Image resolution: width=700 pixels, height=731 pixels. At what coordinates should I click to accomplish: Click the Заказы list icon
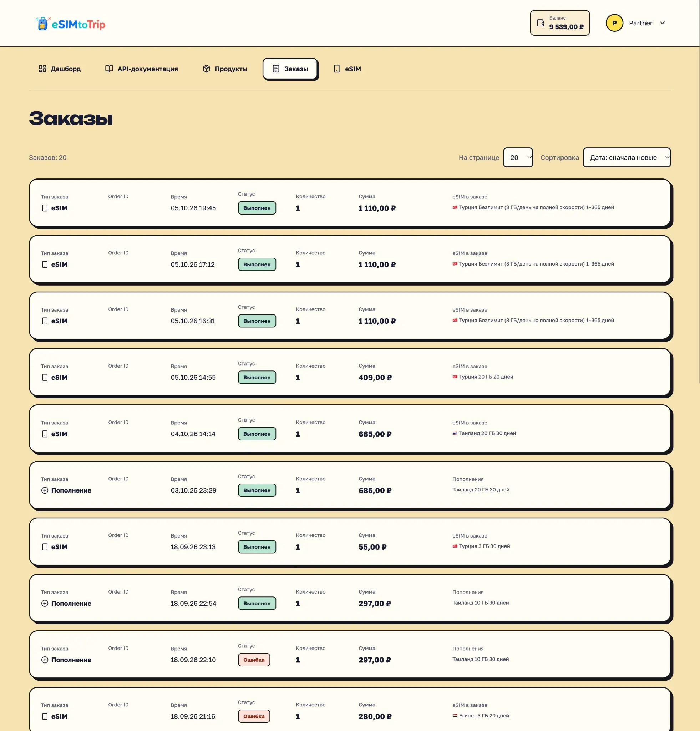[x=276, y=69]
